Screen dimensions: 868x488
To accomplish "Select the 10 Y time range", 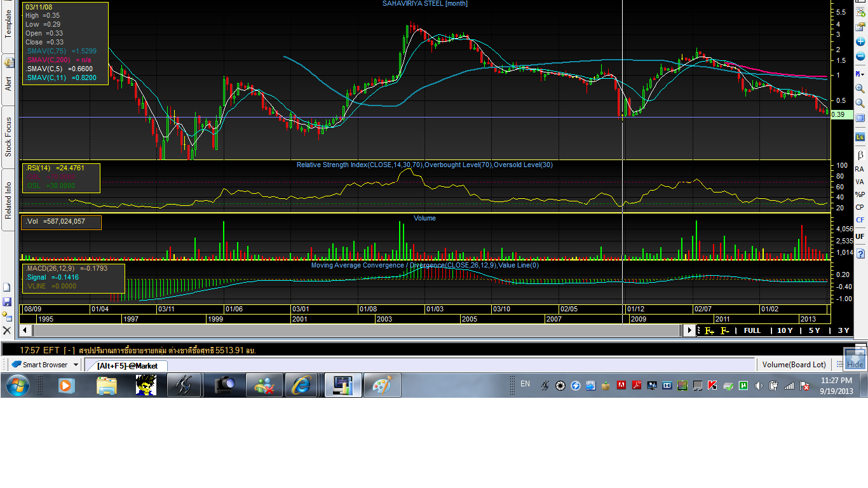I will 785,330.
